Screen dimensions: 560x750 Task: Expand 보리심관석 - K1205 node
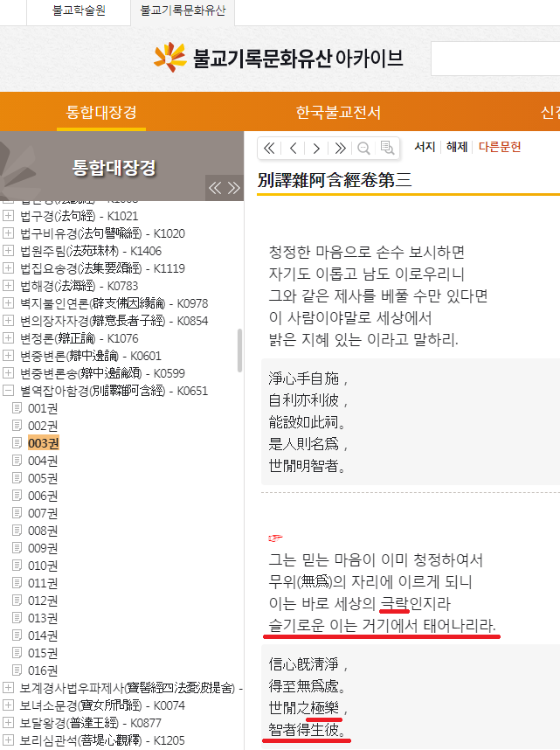[x=8, y=740]
